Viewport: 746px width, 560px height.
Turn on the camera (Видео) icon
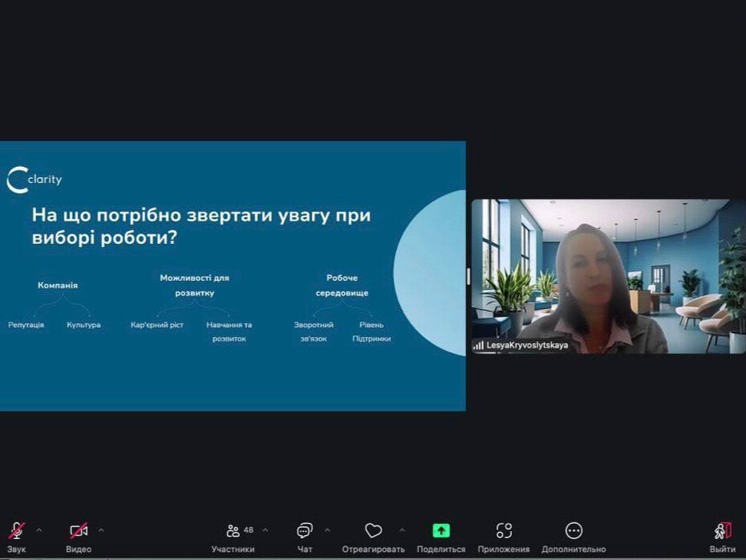click(x=79, y=530)
